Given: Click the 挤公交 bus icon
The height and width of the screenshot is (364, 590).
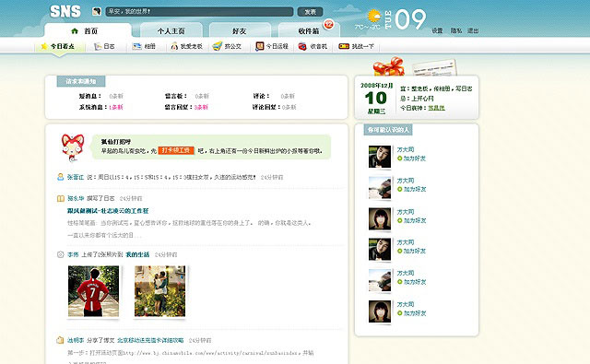Looking at the screenshot, I should pyautogui.click(x=218, y=46).
